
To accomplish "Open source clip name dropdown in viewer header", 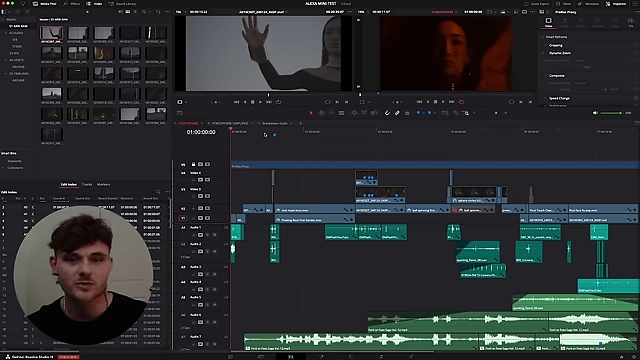I will (263, 12).
